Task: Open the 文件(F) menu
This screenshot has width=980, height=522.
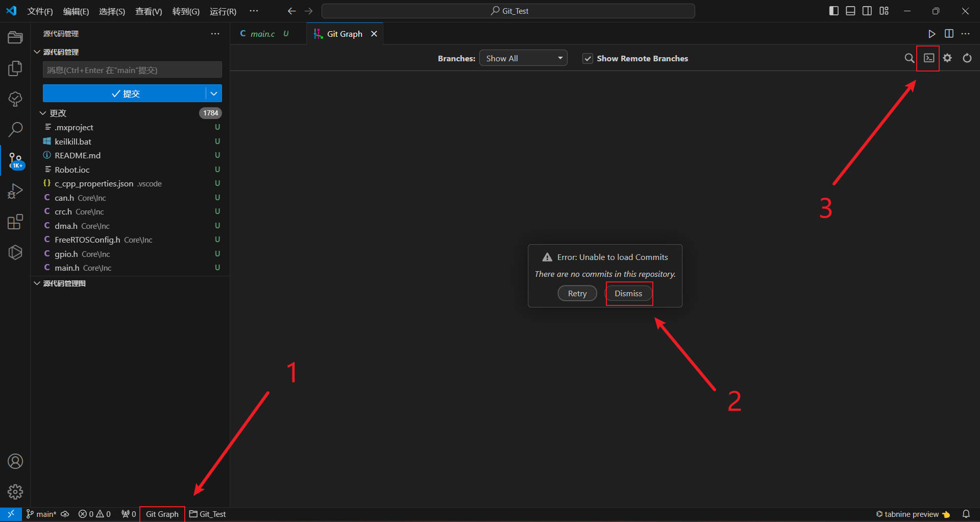Action: tap(40, 11)
